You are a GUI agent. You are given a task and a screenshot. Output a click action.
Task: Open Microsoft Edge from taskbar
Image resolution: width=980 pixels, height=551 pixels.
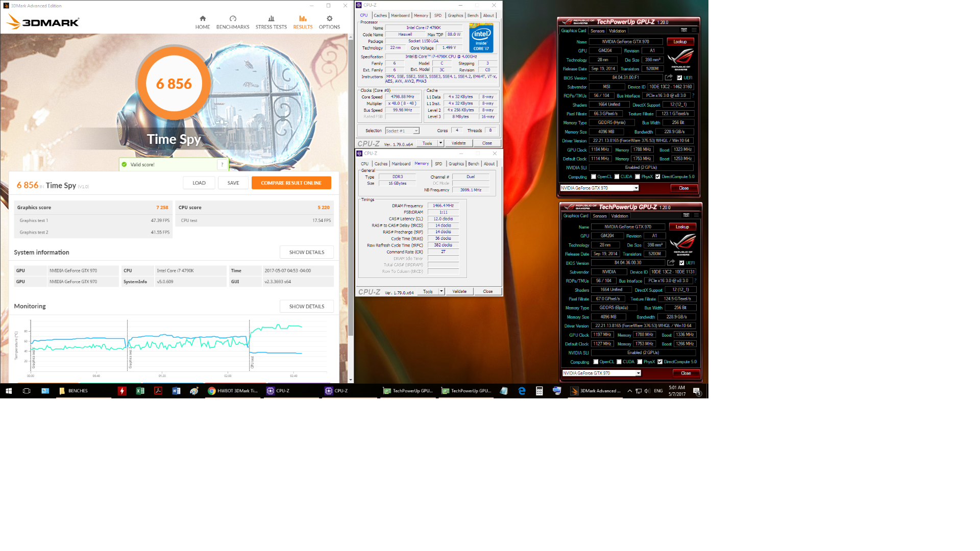522,391
